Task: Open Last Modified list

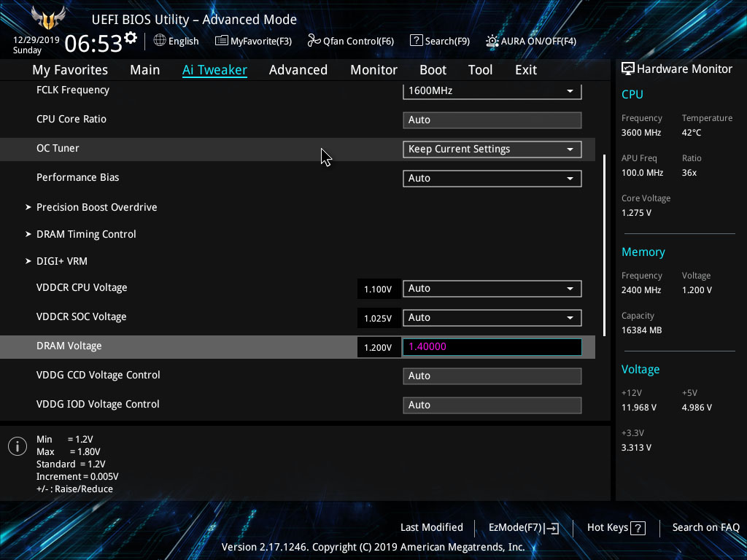Action: point(432,527)
